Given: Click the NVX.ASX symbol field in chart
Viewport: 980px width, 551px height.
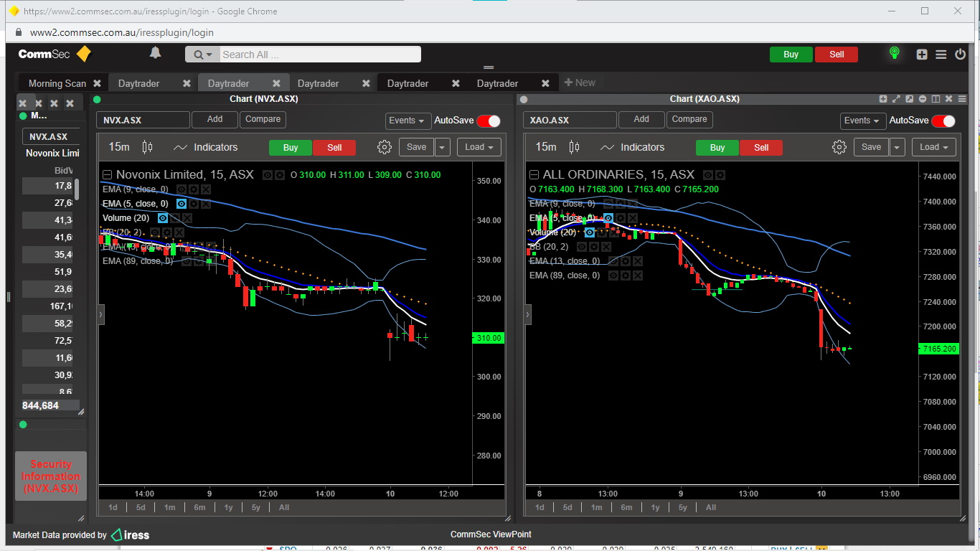Looking at the screenshot, I should [x=143, y=121].
